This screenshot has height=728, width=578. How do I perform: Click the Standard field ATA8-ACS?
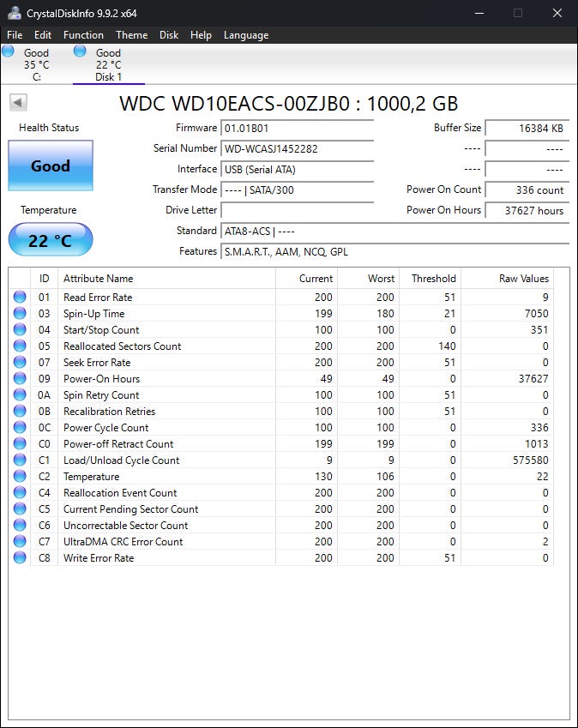point(395,232)
